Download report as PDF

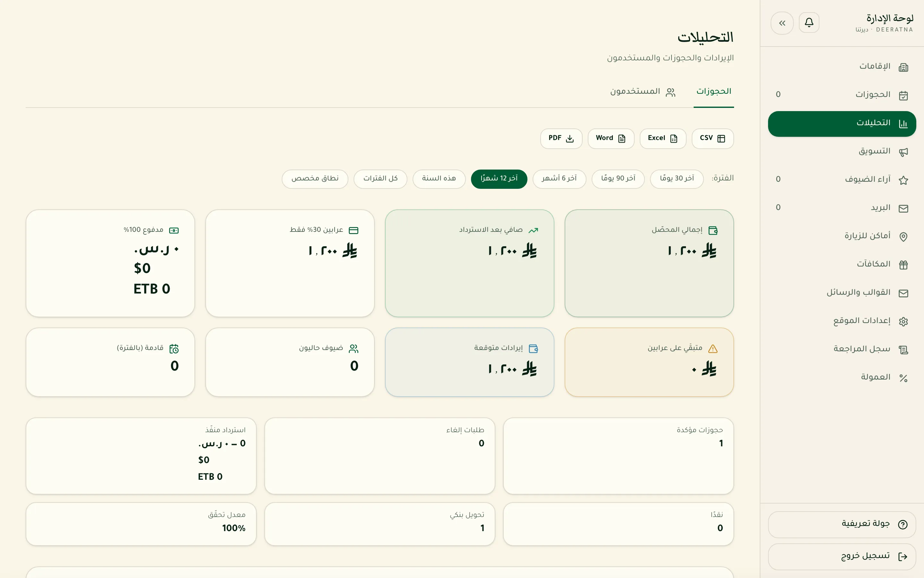(561, 138)
